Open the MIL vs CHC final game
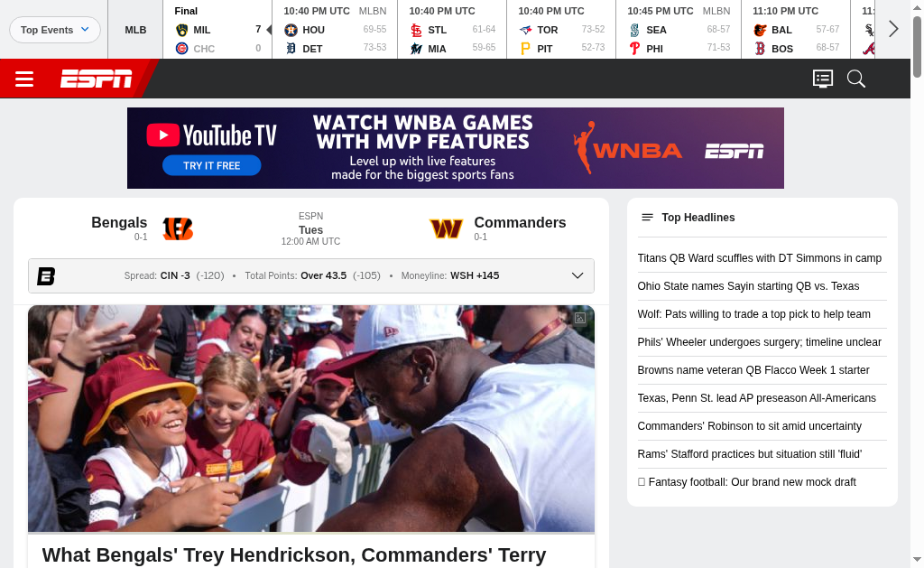 tap(217, 30)
